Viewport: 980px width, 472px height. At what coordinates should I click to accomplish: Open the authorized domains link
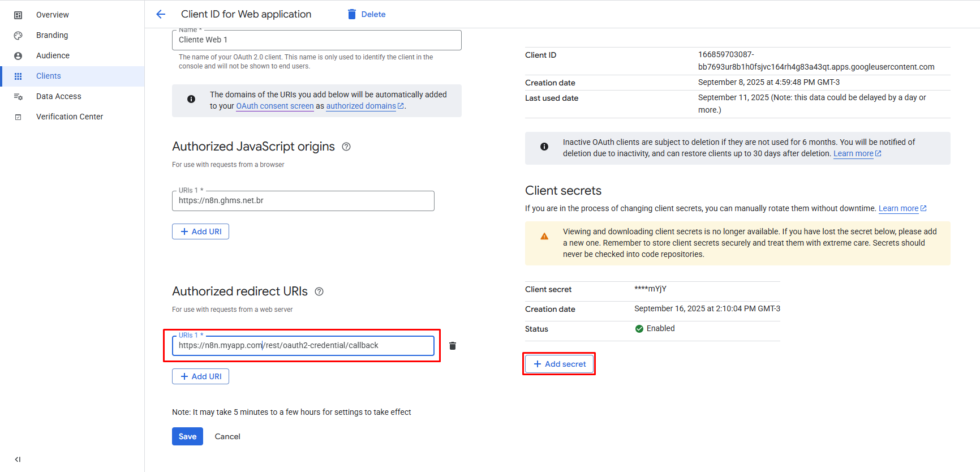click(361, 106)
